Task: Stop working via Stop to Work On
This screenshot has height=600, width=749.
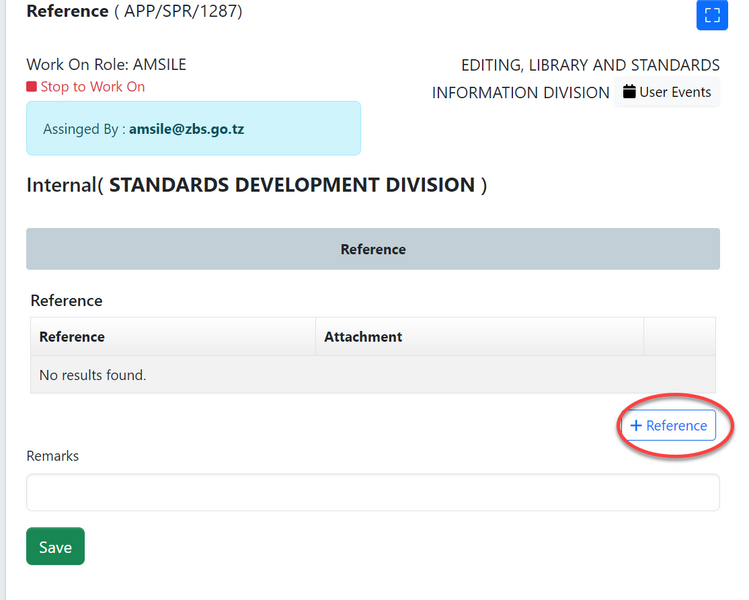Action: coord(92,87)
